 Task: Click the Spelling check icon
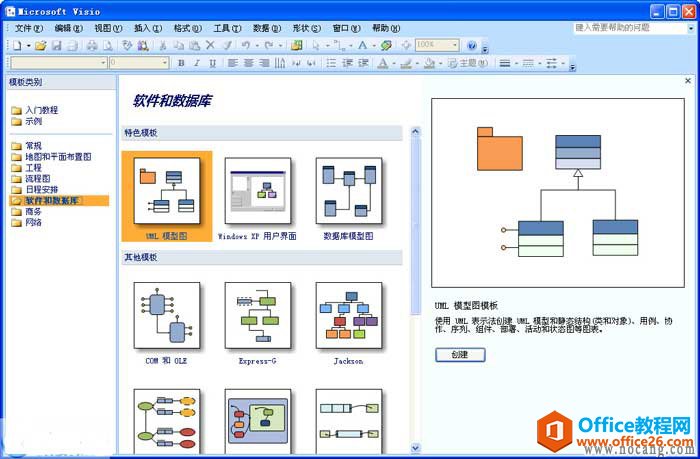click(x=127, y=46)
